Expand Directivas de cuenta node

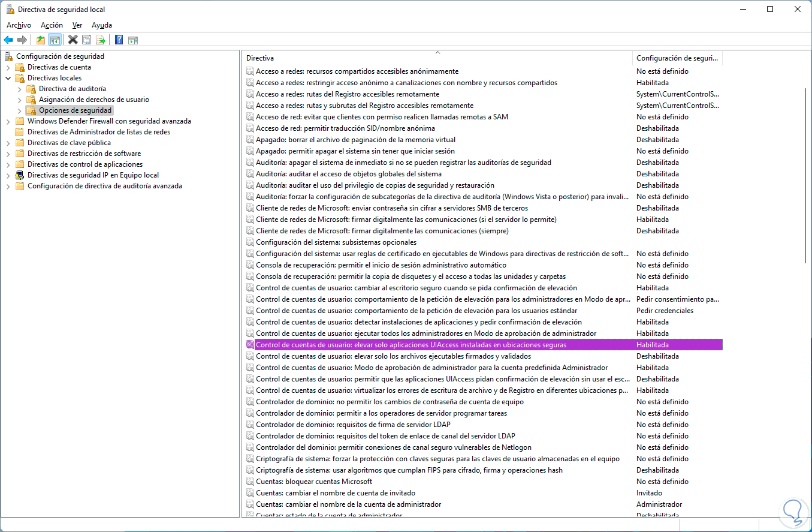tap(8, 67)
